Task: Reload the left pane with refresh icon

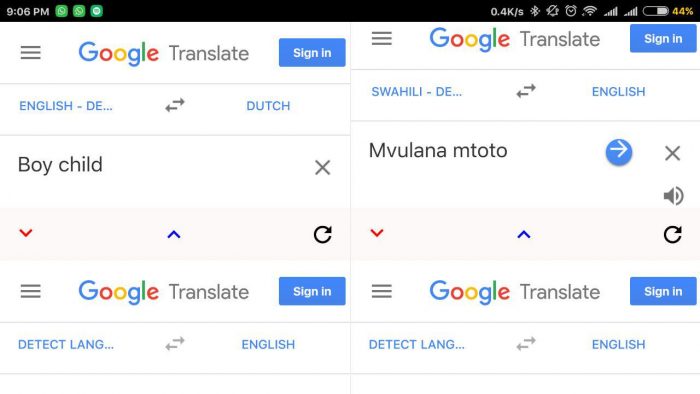Action: pos(322,234)
